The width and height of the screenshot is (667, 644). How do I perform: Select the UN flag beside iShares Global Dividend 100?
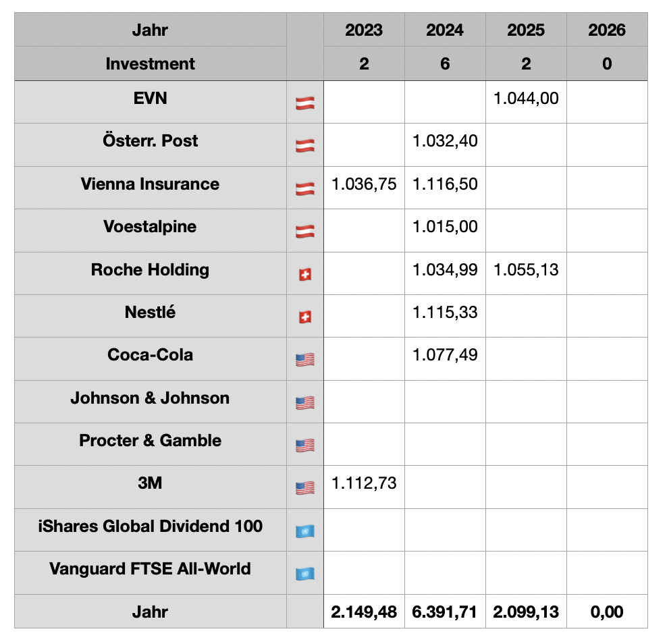pyautogui.click(x=304, y=531)
